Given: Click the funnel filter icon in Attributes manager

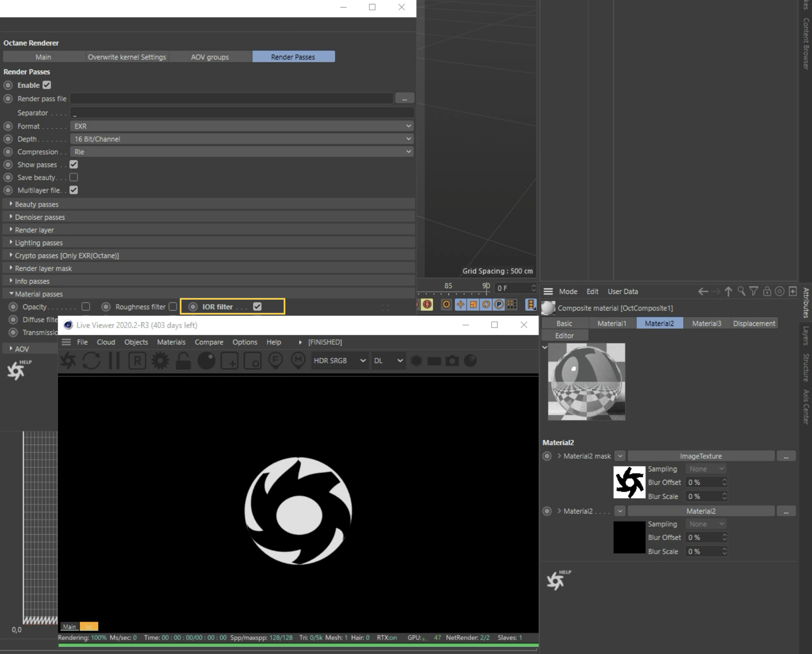Looking at the screenshot, I should [x=754, y=291].
